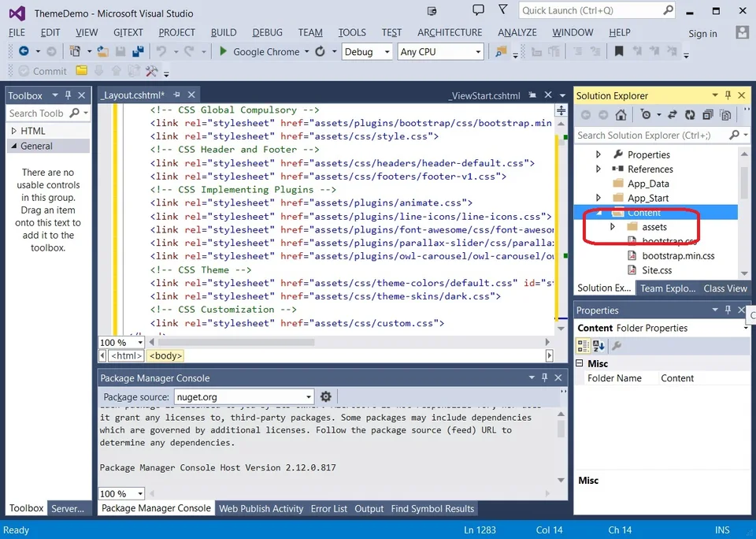Click the Save All toolbar icon
Viewport: 756px width, 539px height.
[x=138, y=51]
